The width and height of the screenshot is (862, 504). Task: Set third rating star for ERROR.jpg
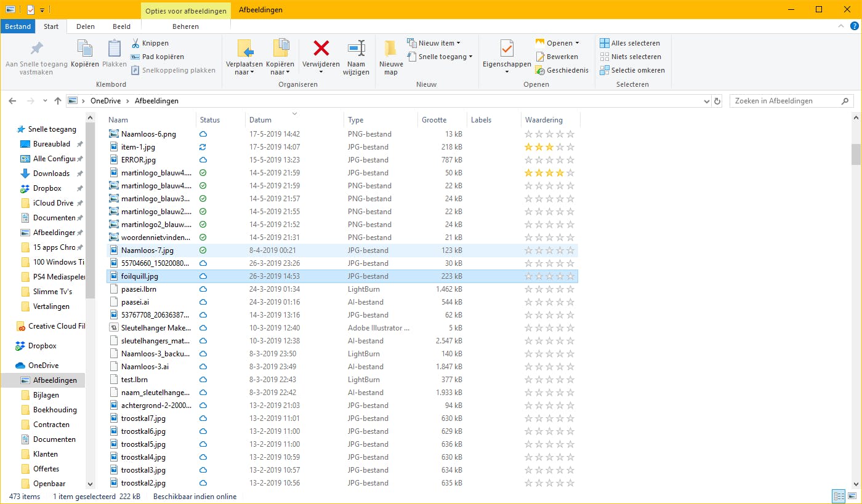[549, 160]
